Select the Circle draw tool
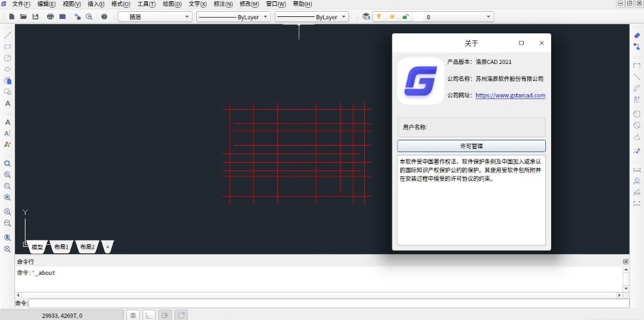 tap(7, 58)
